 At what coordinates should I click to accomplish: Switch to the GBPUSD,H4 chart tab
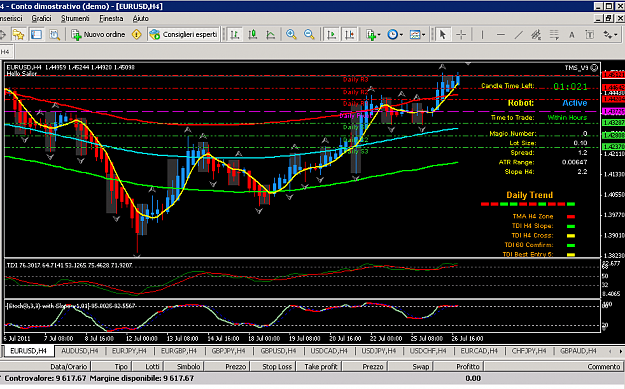[278, 351]
